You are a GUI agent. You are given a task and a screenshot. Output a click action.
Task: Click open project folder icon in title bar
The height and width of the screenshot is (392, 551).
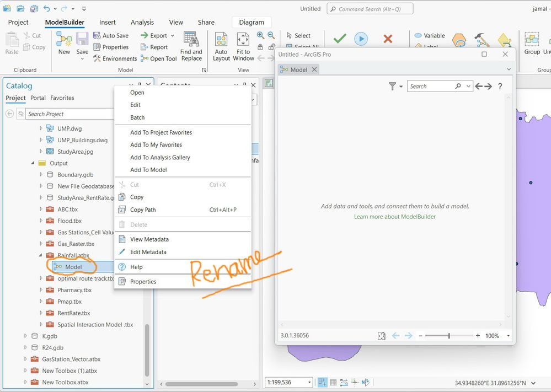[20, 8]
